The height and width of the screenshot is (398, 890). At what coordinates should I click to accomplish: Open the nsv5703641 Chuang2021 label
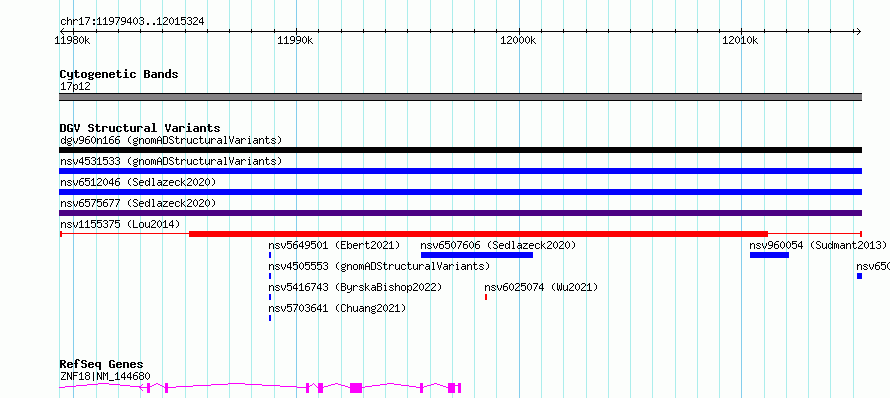tap(337, 308)
